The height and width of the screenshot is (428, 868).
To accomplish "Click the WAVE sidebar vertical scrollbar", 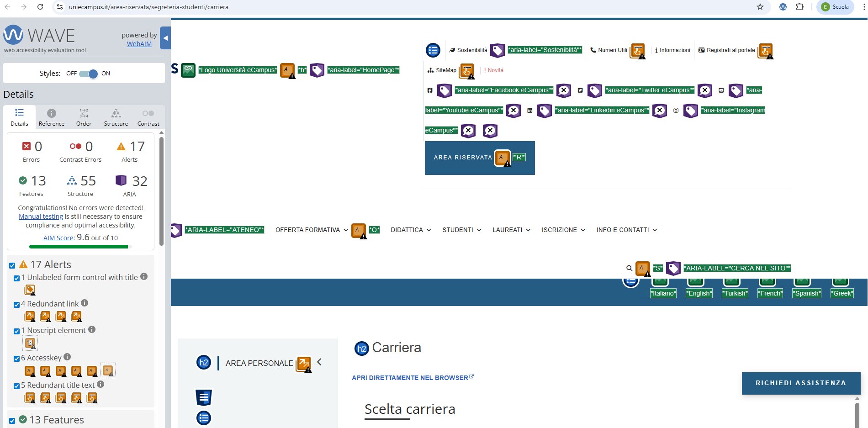I will (161, 191).
